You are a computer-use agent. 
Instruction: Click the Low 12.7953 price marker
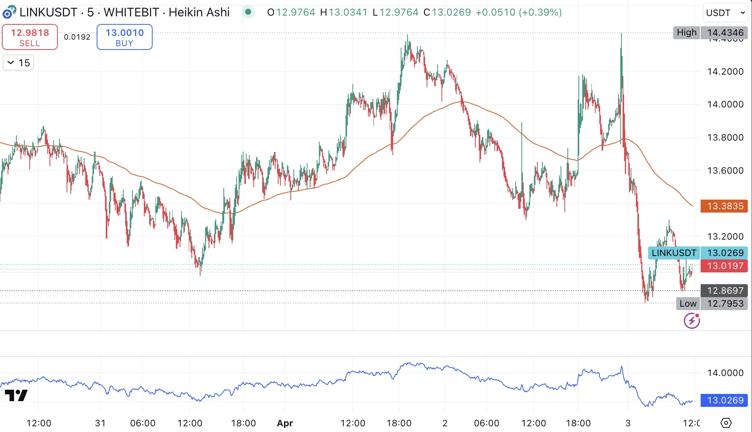point(712,303)
